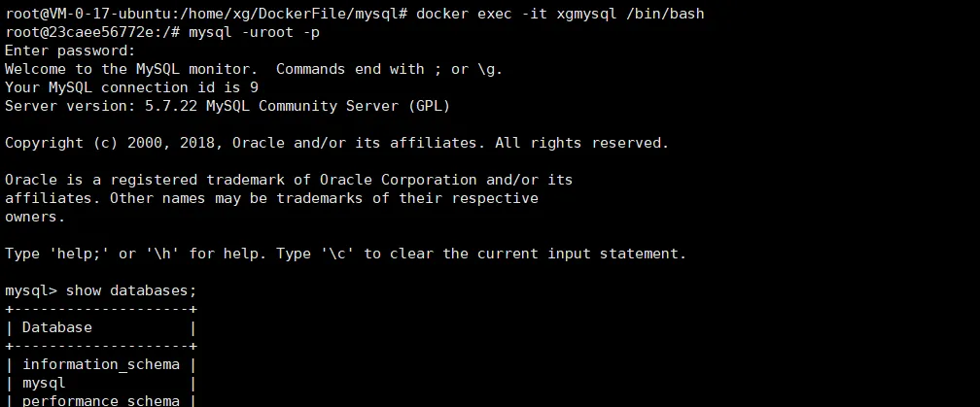This screenshot has width=980, height=407.
Task: Click the word 'owners.' in terminal
Action: tap(35, 218)
